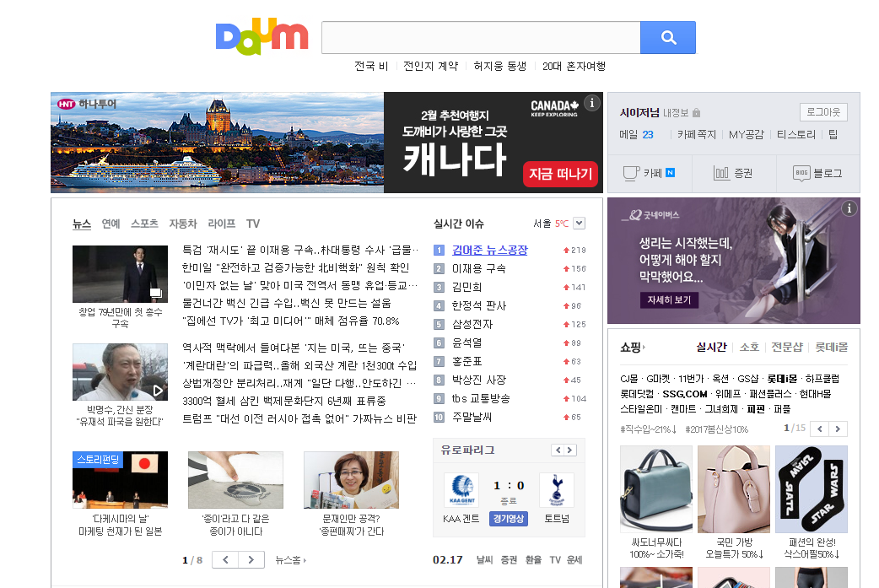Open the 증권 stock chart icon

[x=722, y=173]
